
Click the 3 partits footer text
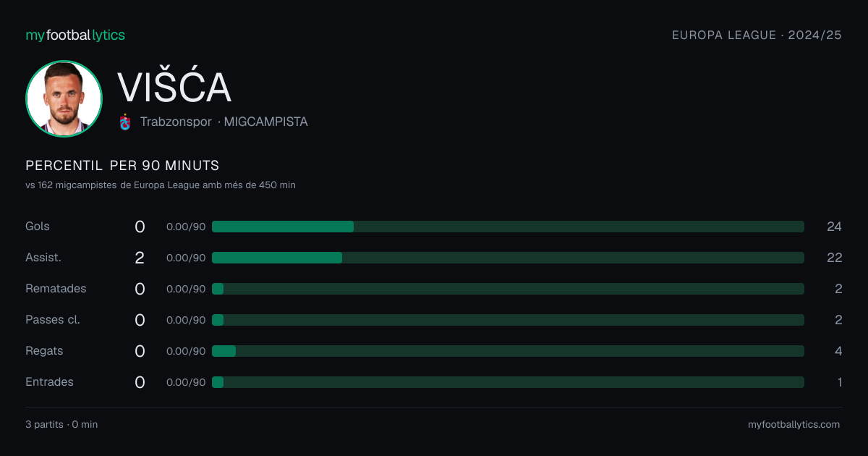[x=44, y=425]
